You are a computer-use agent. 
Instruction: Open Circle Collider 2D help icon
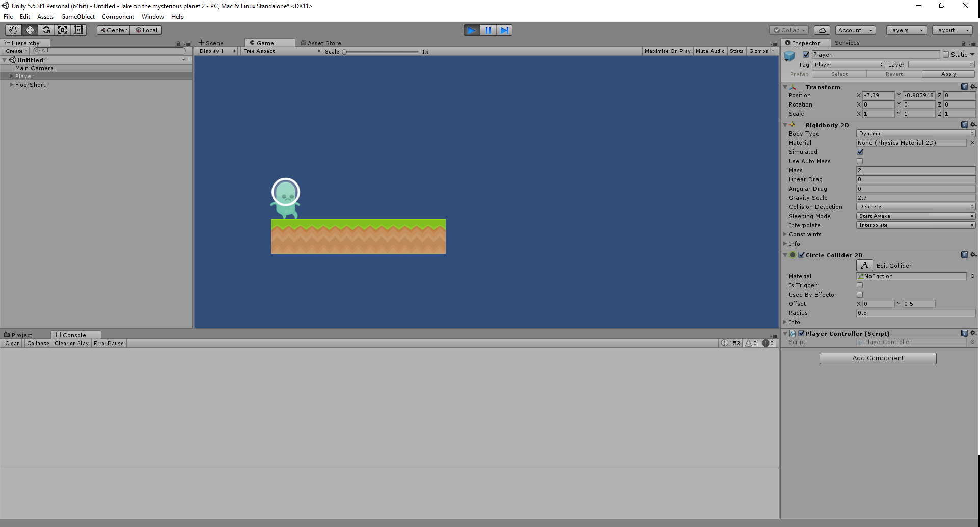tap(964, 255)
